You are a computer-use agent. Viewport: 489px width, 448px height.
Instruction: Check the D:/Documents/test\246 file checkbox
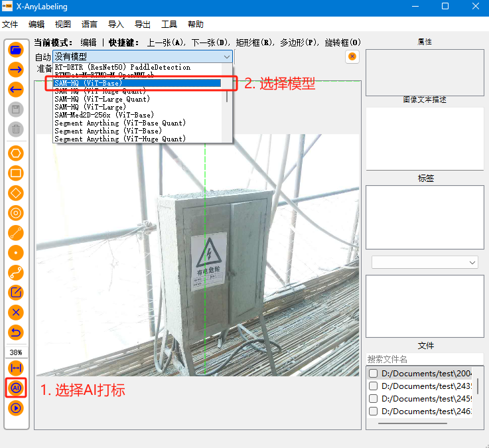click(x=373, y=411)
